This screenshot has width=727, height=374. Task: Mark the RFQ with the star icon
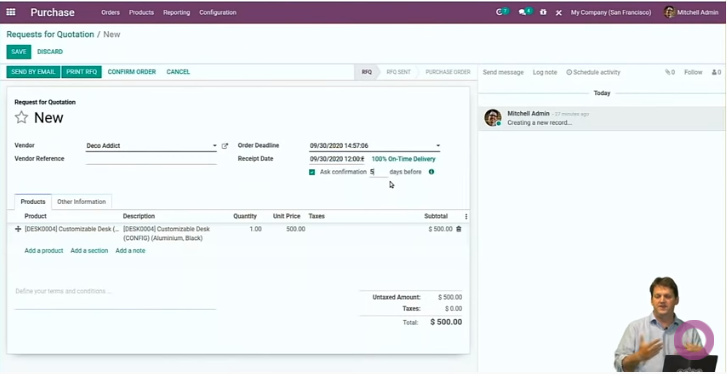pos(21,117)
